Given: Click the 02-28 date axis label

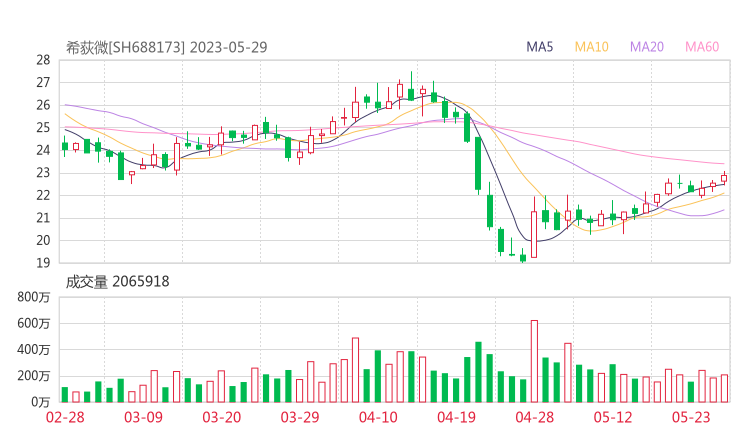Looking at the screenshot, I should click(65, 417).
